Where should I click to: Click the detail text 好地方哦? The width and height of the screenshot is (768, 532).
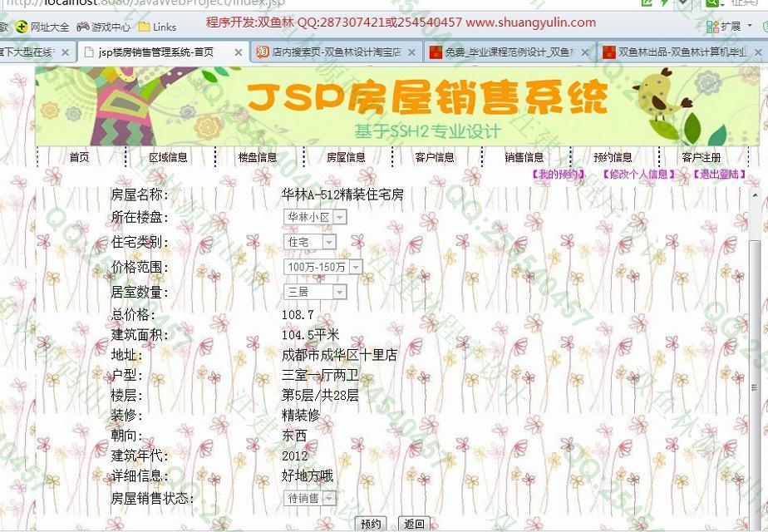coord(307,475)
